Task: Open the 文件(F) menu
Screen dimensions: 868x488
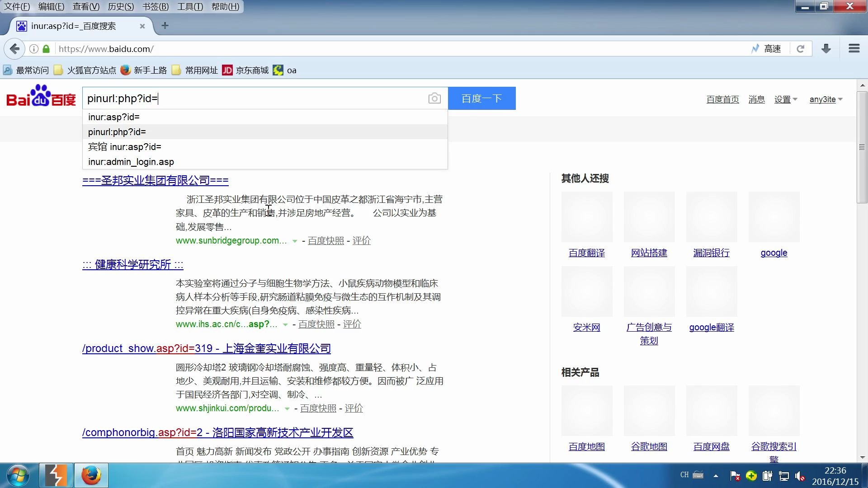Action: pyautogui.click(x=17, y=7)
